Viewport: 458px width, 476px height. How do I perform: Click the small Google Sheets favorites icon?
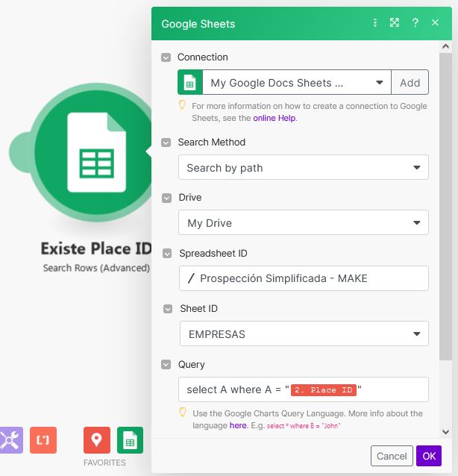click(130, 440)
